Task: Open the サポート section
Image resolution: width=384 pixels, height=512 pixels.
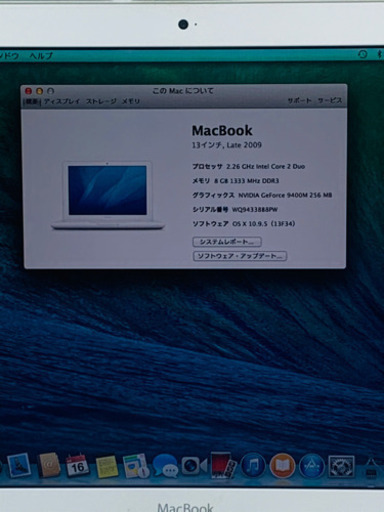Action: [300, 100]
